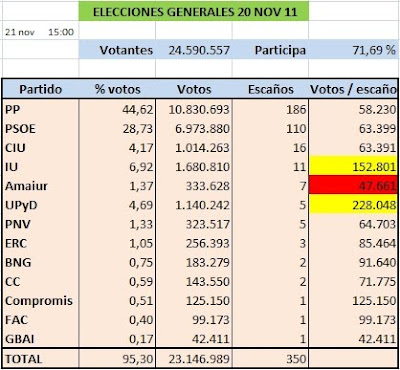Select the ELECCIONES GENERALES 20 NOV 11 title cell
The image size is (400, 370).
tap(193, 11)
